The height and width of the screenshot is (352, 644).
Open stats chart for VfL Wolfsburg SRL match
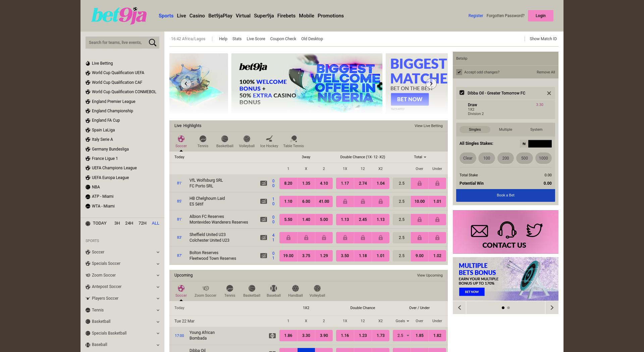pyautogui.click(x=264, y=183)
